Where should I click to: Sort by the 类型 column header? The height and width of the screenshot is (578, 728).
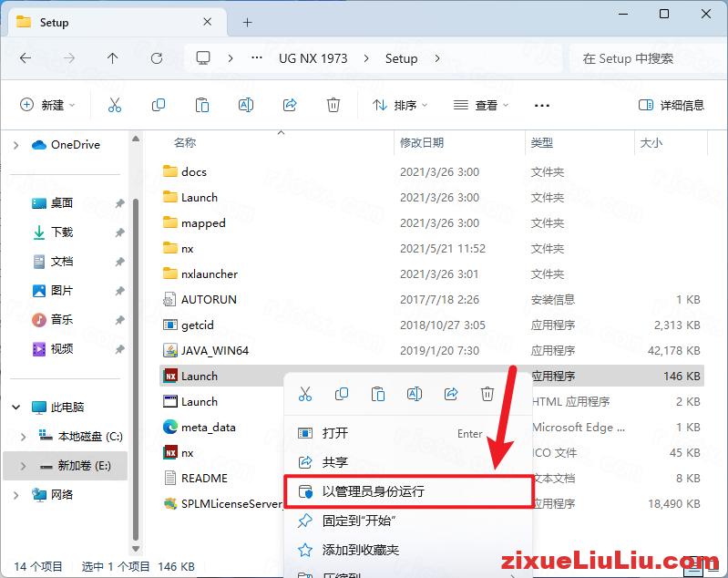point(542,142)
